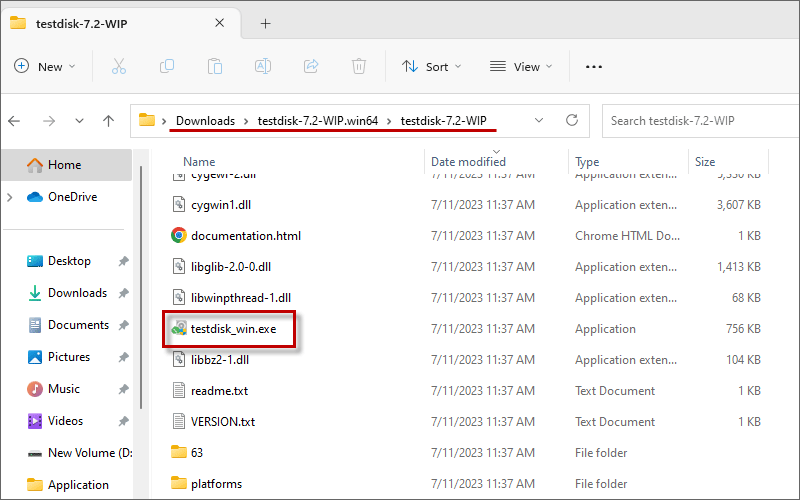800x500 pixels.
Task: Click the Pictures icon in sidebar
Action: 35,357
